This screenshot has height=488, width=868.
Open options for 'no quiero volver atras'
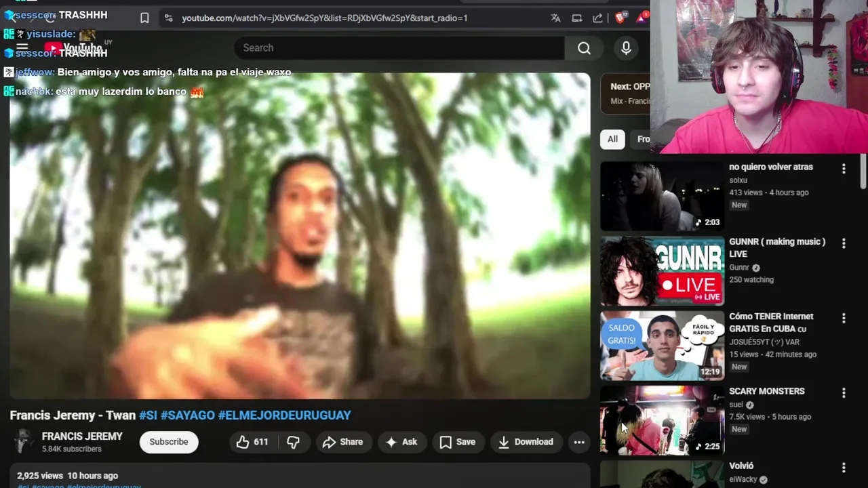844,168
